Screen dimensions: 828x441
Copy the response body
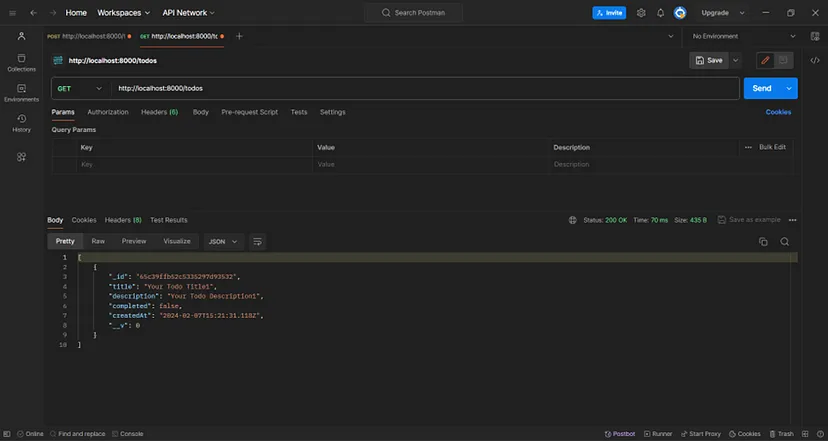point(763,241)
